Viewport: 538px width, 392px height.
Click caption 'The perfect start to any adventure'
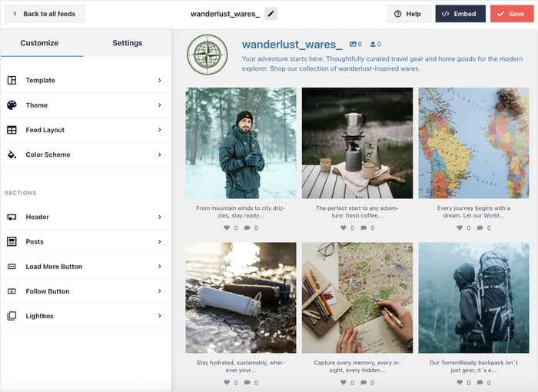tap(357, 212)
